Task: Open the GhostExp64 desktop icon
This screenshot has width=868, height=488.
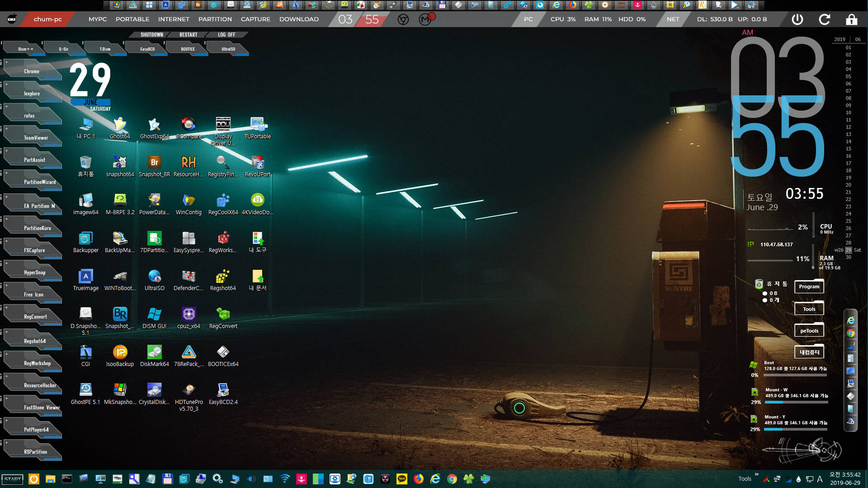Action: [154, 128]
